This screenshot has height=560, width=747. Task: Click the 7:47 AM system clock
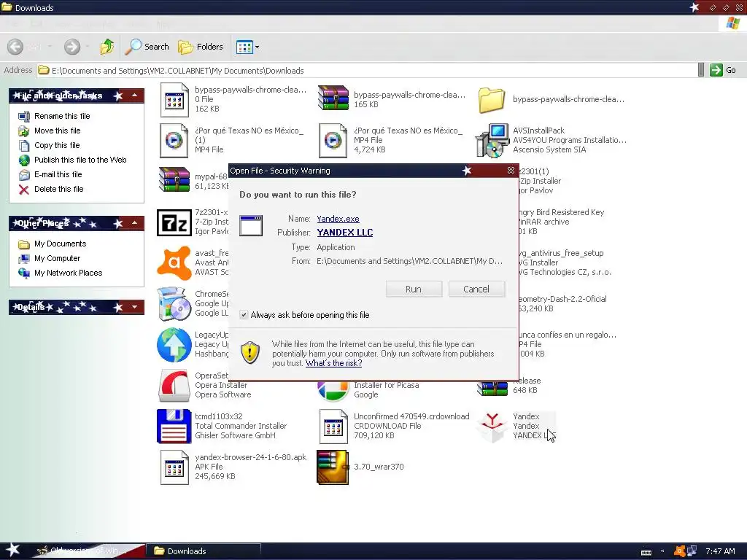pos(720,551)
